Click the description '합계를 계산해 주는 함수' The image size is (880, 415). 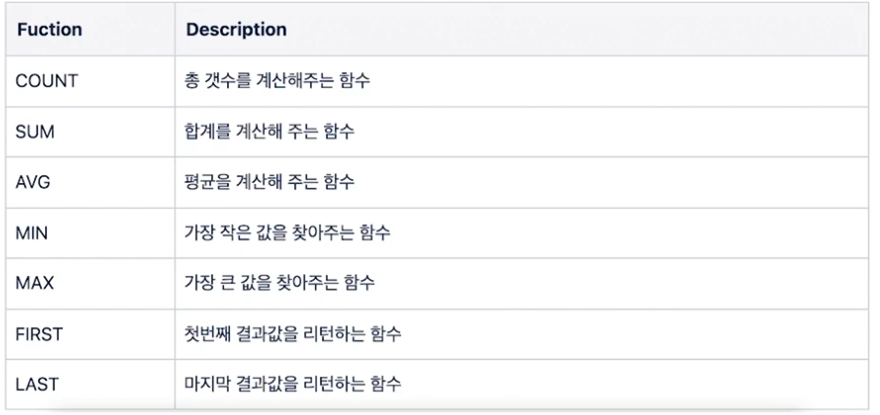[x=269, y=131]
